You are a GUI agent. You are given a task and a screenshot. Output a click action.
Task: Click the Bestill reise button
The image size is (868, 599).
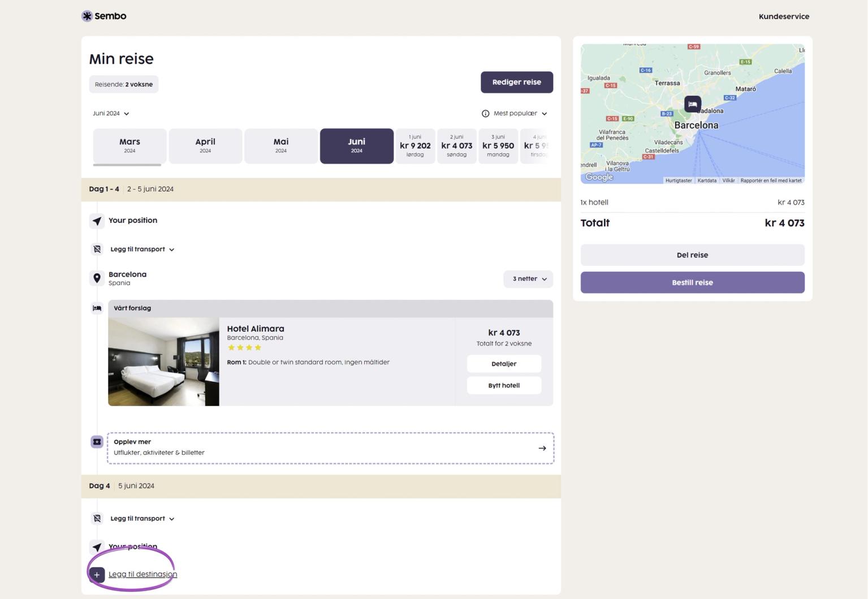[x=693, y=283]
